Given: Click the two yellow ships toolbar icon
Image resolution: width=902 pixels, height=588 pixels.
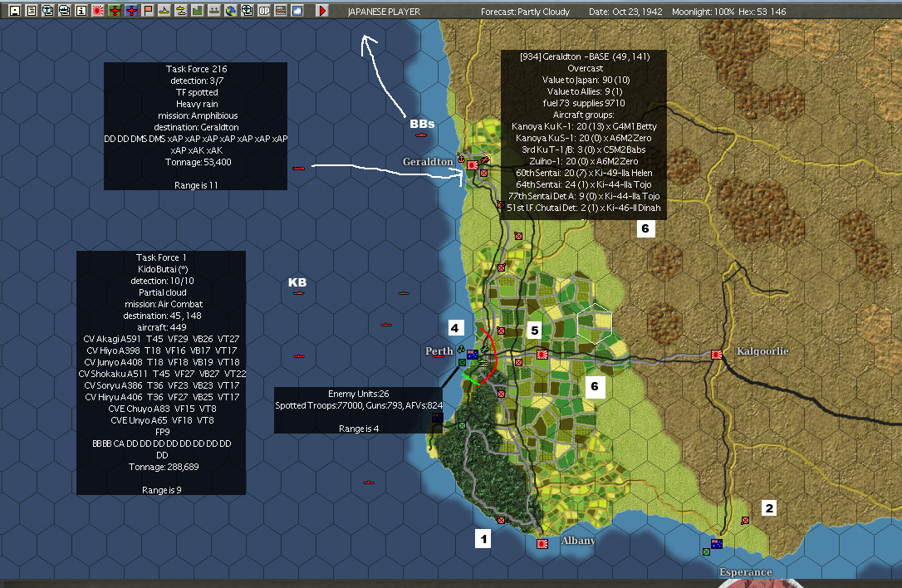Looking at the screenshot, I should pyautogui.click(x=180, y=10).
